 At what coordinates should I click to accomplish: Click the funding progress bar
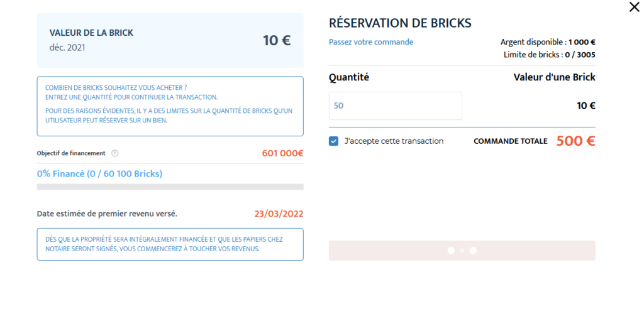pos(170,187)
